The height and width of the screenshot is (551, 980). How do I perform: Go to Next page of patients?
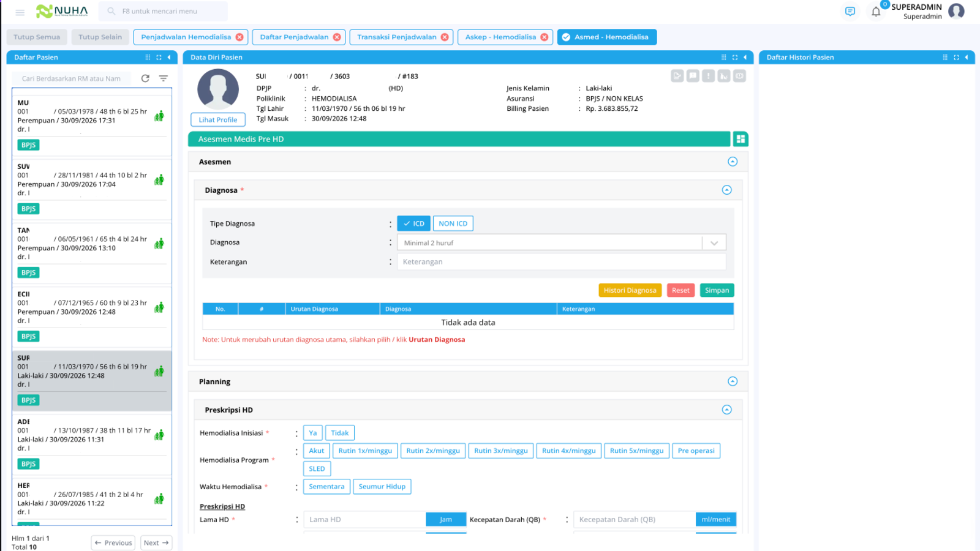pyautogui.click(x=156, y=543)
